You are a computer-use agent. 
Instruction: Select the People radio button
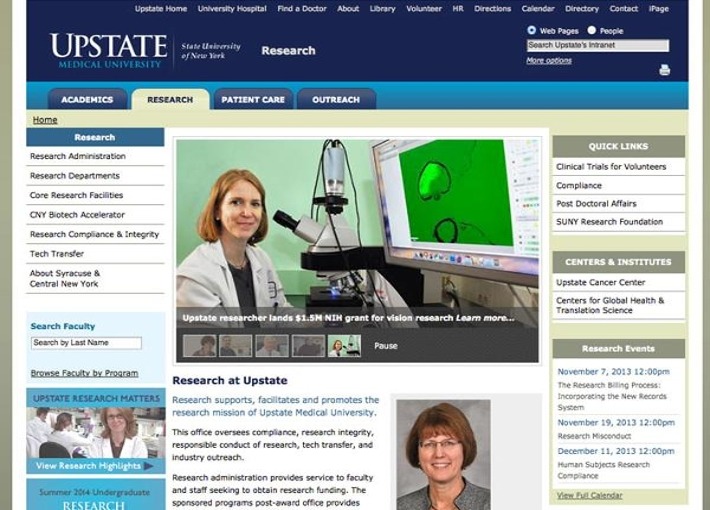point(591,30)
